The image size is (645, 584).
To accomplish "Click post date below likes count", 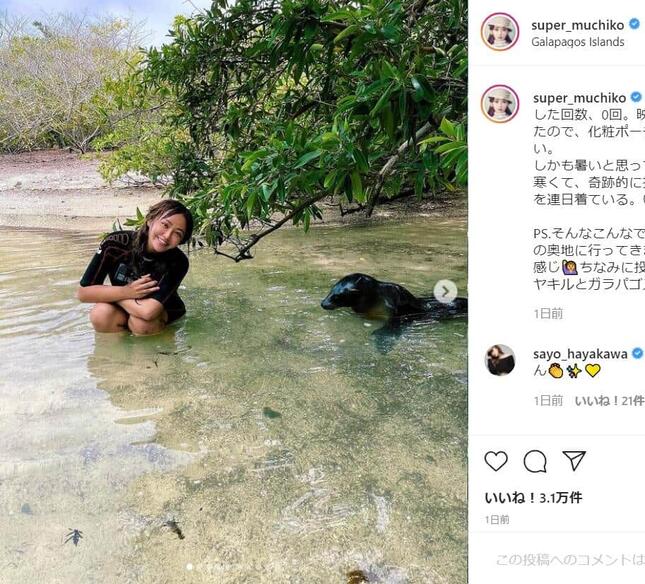I will tap(497, 519).
